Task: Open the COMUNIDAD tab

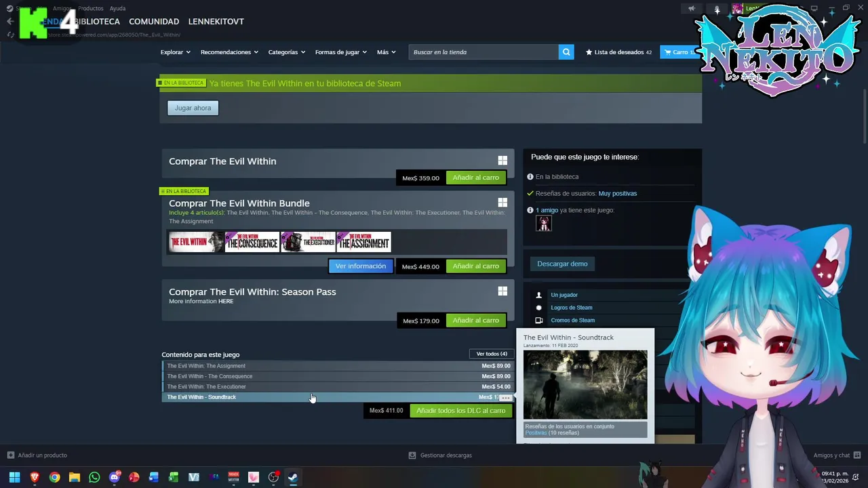Action: [154, 22]
